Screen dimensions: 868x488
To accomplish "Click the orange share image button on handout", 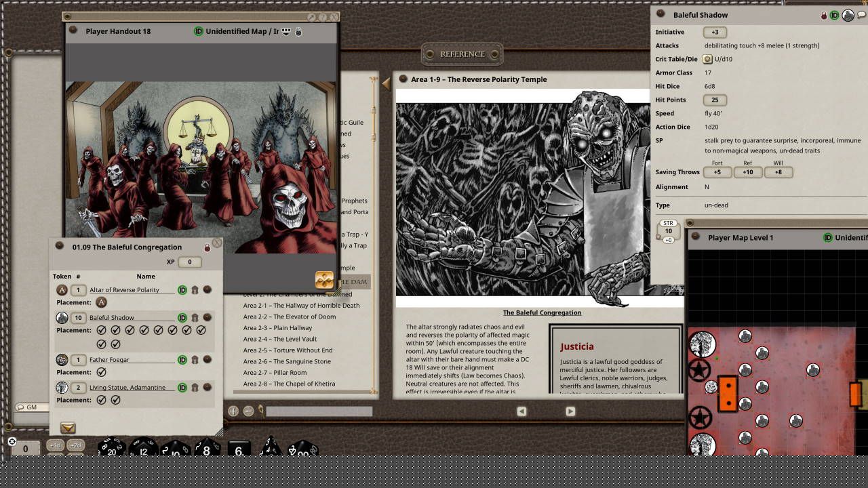I will [324, 280].
